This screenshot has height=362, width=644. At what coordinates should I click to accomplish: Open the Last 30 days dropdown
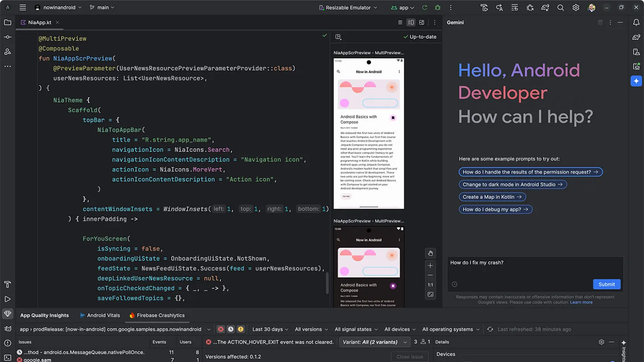pos(270,329)
